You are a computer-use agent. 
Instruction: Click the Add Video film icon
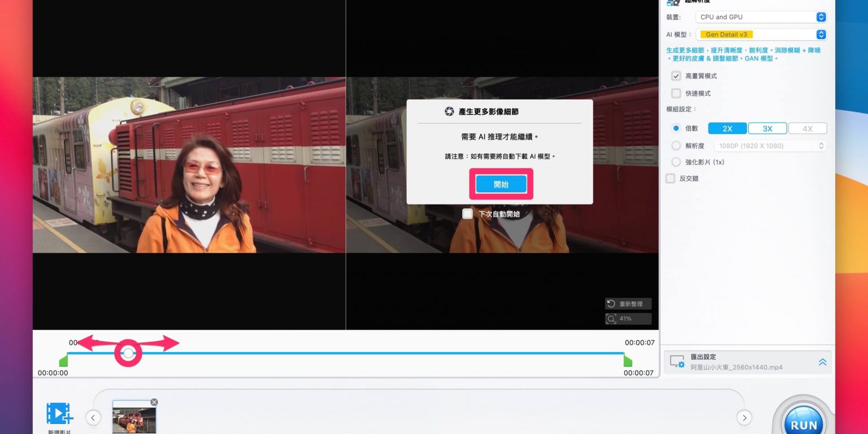(x=59, y=414)
